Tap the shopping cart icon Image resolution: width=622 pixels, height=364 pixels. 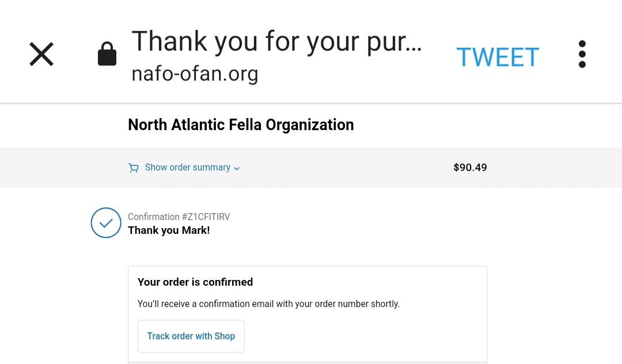point(134,168)
